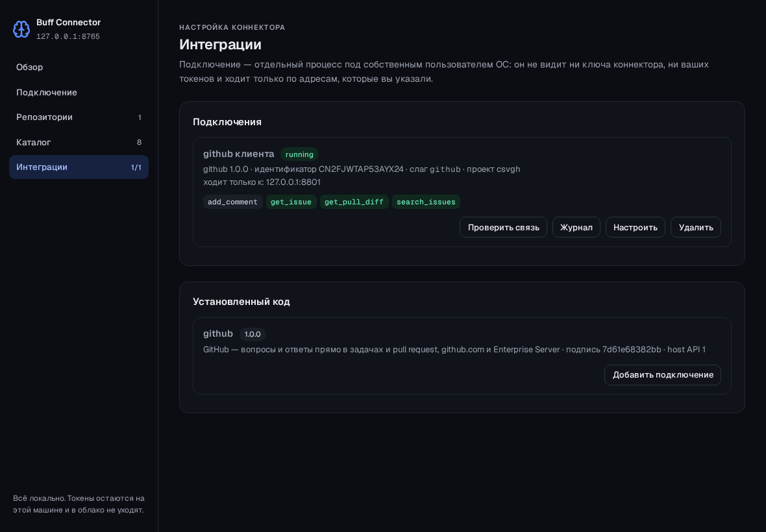This screenshot has height=532, width=766.
Task: Click the Добавить подключение button
Action: 662,375
